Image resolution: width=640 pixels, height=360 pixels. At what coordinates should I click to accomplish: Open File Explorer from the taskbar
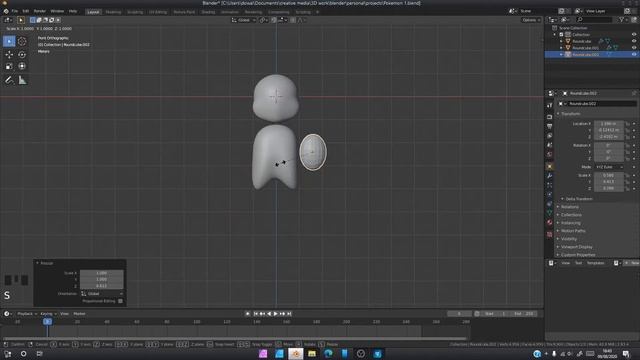pos(312,353)
